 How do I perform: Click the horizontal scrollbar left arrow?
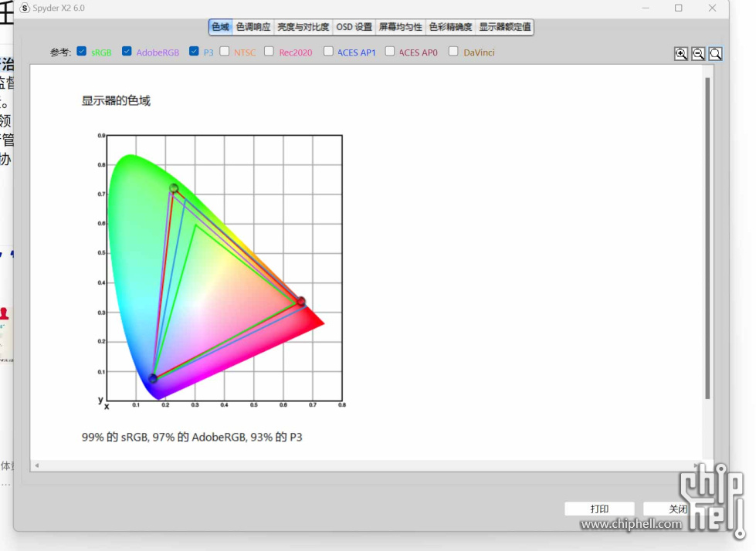[36, 465]
